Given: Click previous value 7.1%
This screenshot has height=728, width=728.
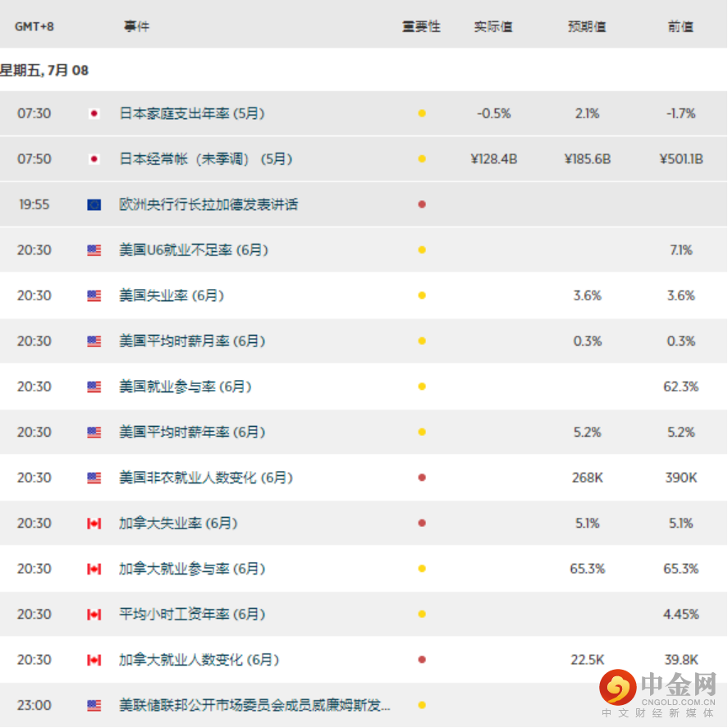Looking at the screenshot, I should (x=681, y=250).
